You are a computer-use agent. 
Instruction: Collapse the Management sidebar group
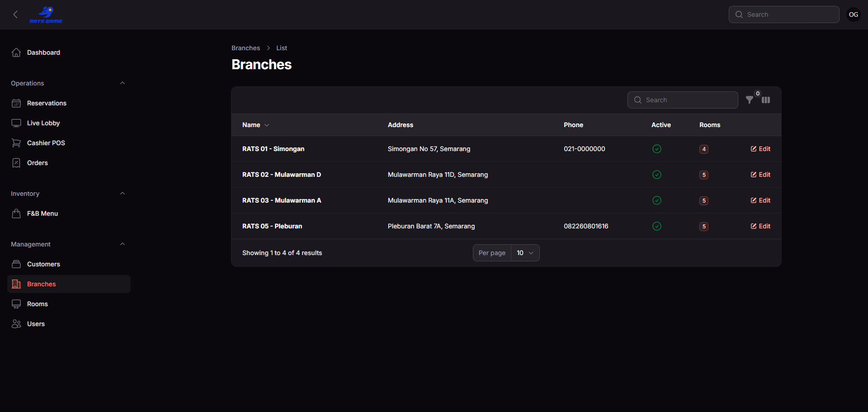click(x=123, y=244)
